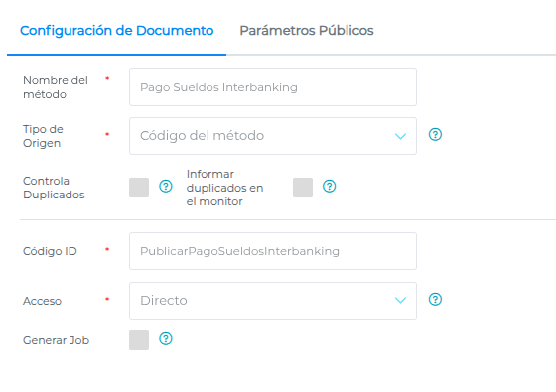Focus the Nombre del método input field
Screen dimensions: 556x392
273,87
